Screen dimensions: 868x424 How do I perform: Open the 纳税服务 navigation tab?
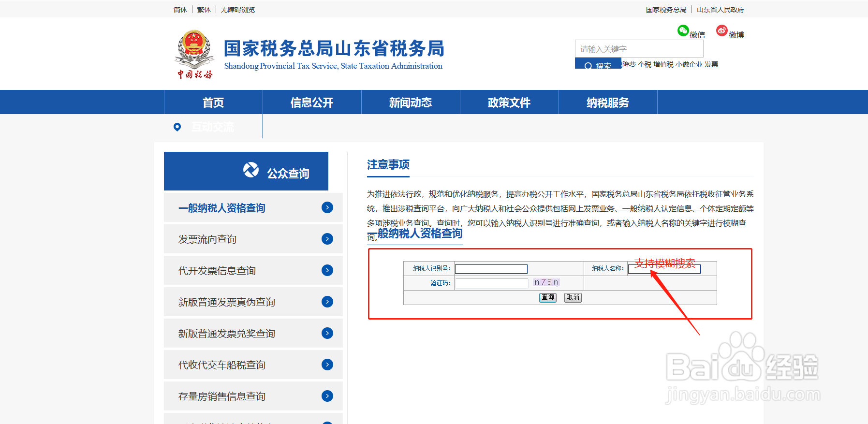pyautogui.click(x=608, y=102)
